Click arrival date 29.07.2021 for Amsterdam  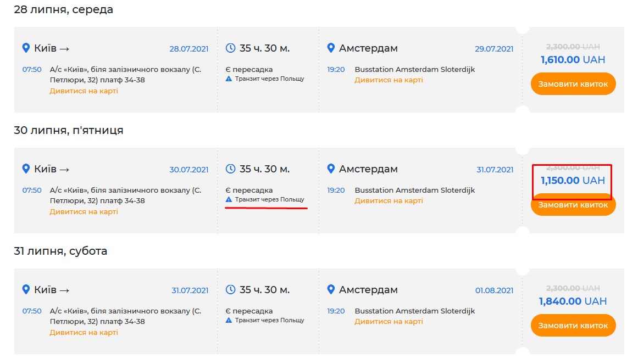pyautogui.click(x=494, y=49)
